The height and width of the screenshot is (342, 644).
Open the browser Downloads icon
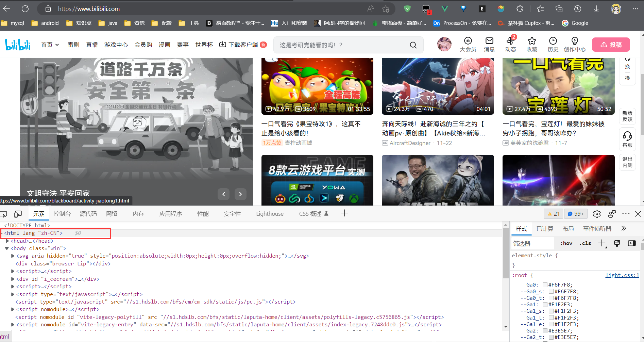596,9
